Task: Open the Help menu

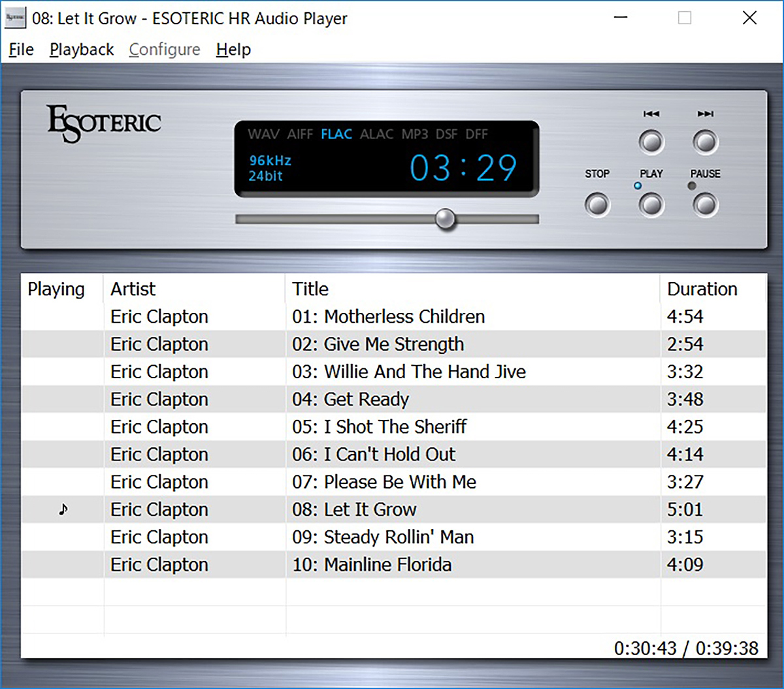Action: coord(233,50)
